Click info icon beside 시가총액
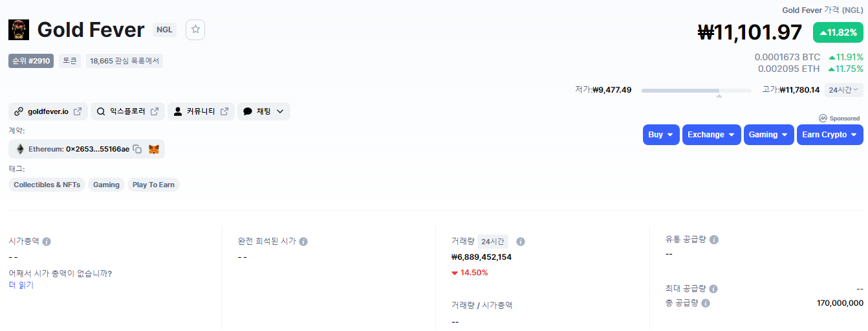 pos(47,241)
